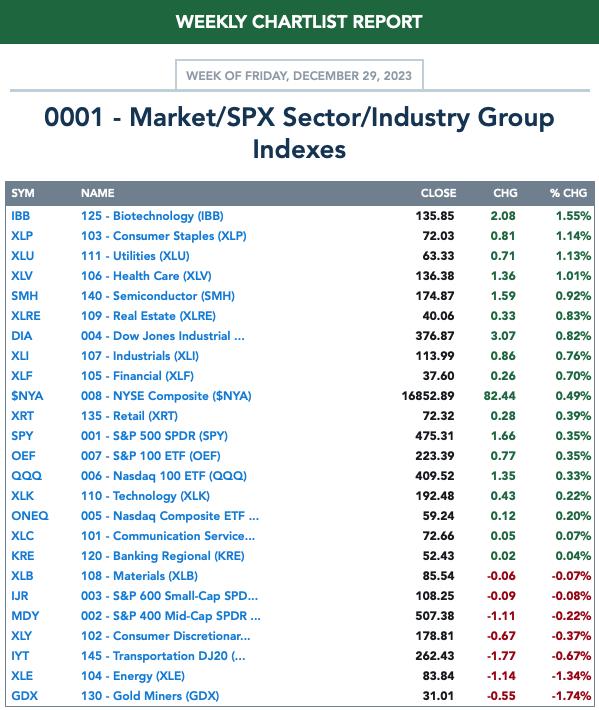The width and height of the screenshot is (599, 710).
Task: Open 008 - NYSE Composite ($NYA) link
Action: (166, 396)
